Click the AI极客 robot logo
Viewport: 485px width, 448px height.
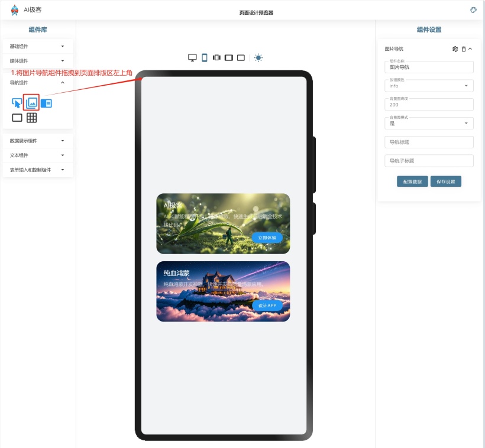[15, 10]
